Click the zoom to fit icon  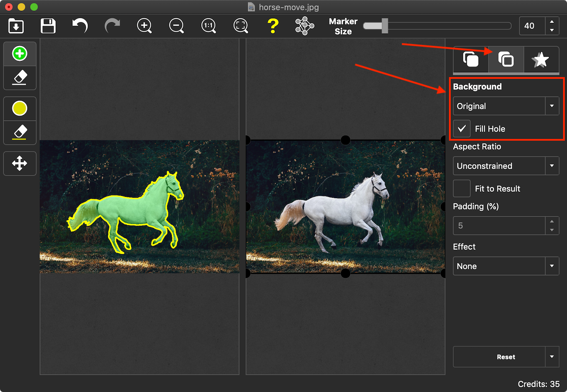coord(240,26)
